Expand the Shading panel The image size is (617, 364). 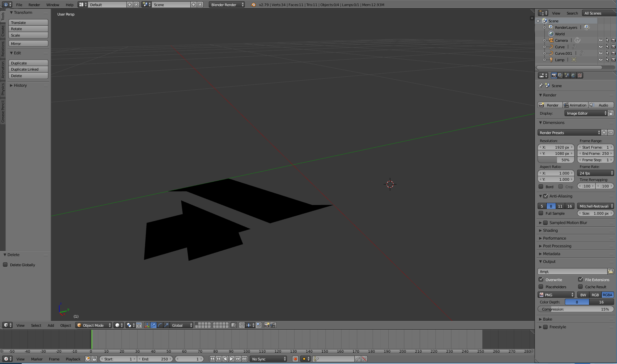[x=550, y=230]
